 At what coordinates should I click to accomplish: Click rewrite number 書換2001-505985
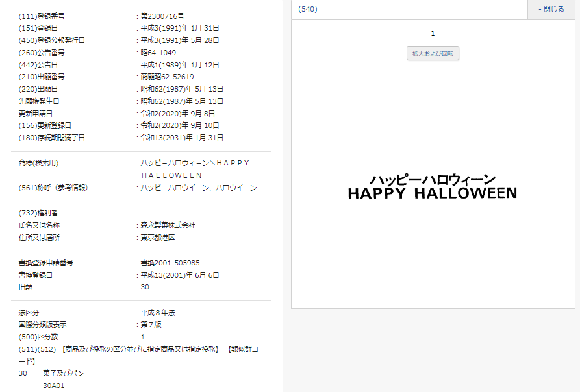point(170,263)
